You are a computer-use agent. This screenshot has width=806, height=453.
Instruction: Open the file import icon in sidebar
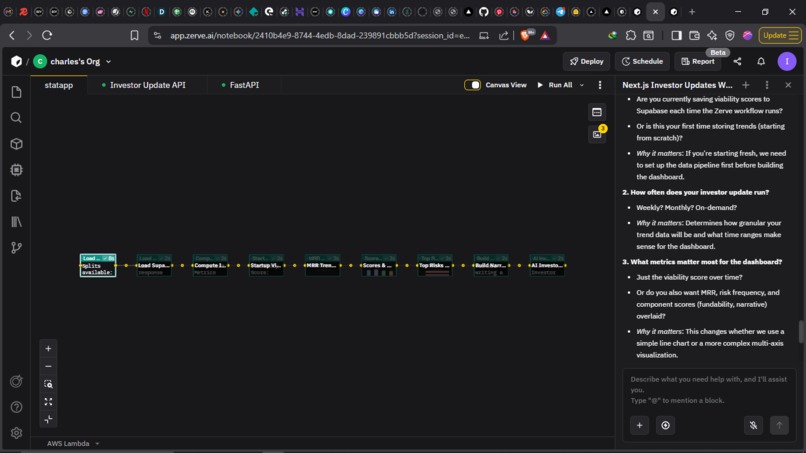click(16, 196)
